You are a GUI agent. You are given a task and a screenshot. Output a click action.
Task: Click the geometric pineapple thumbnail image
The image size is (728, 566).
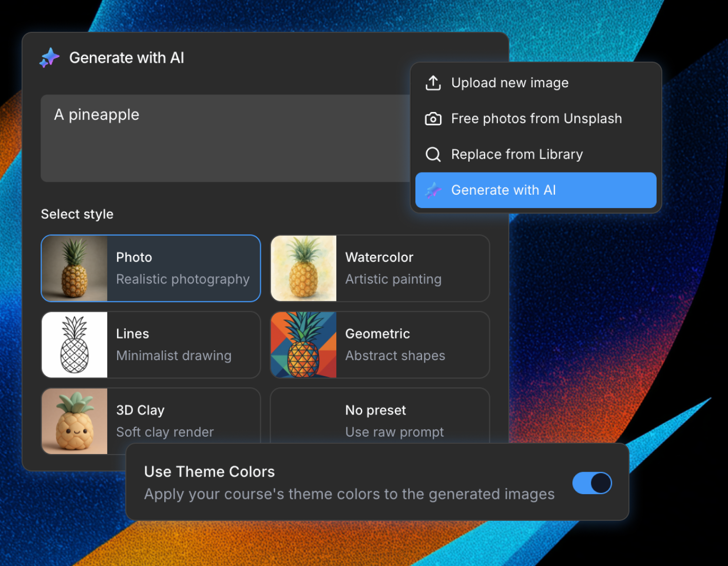tap(303, 345)
